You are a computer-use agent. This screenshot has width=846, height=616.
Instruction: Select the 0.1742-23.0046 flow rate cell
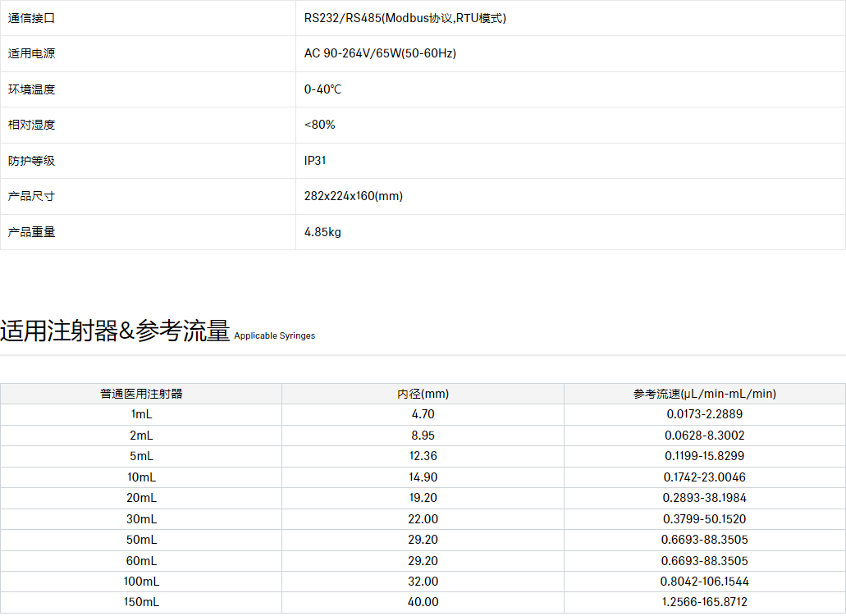(x=704, y=477)
